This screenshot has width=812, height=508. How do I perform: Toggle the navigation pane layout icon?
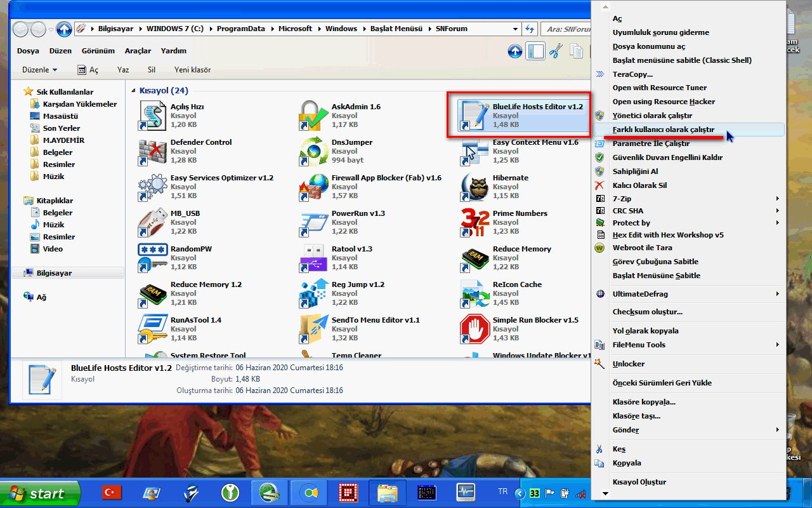[535, 51]
